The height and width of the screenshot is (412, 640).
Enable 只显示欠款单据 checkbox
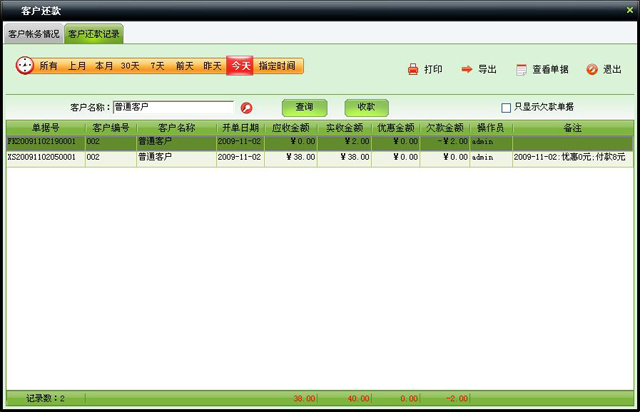coord(506,107)
